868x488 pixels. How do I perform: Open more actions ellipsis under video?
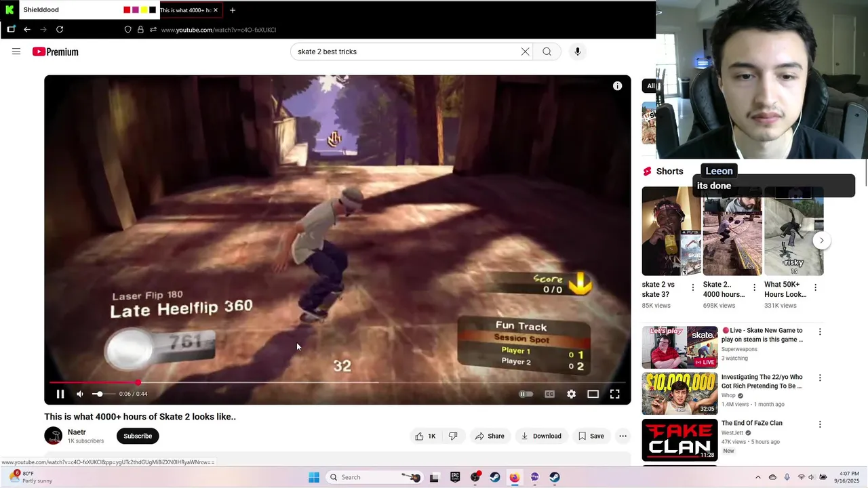[x=623, y=436]
